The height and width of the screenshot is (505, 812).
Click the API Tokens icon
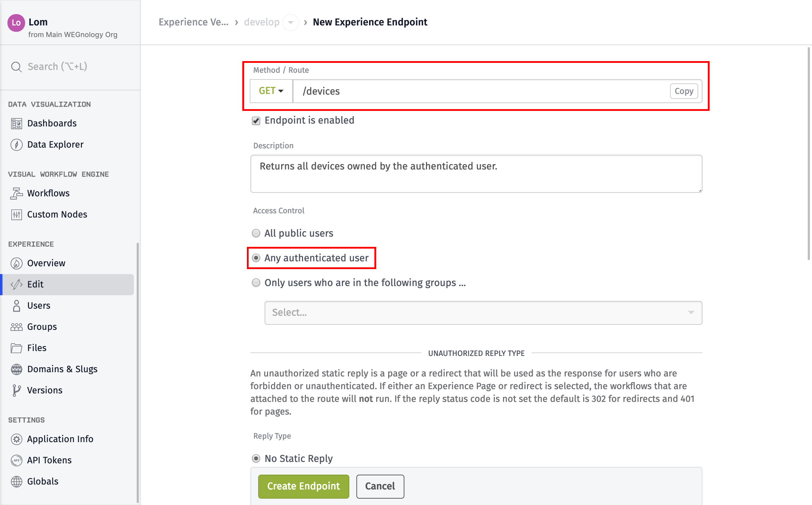16,461
